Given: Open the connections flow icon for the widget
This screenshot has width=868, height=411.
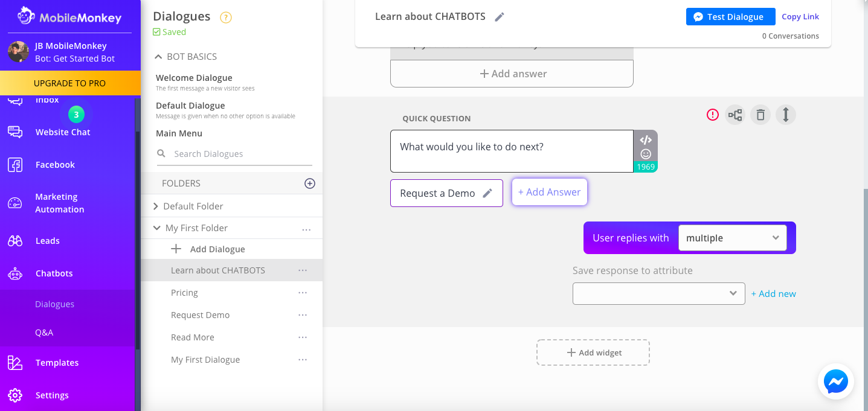Looking at the screenshot, I should [x=735, y=115].
